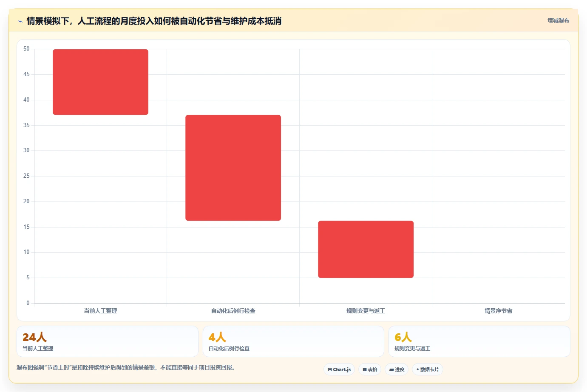Screen dimensions: 587x392
Task: Select the 进度 chip
Action: (x=397, y=369)
